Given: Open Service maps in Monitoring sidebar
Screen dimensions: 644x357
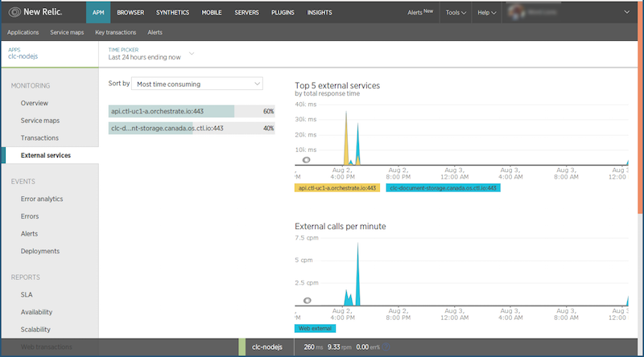Looking at the screenshot, I should click(x=40, y=121).
